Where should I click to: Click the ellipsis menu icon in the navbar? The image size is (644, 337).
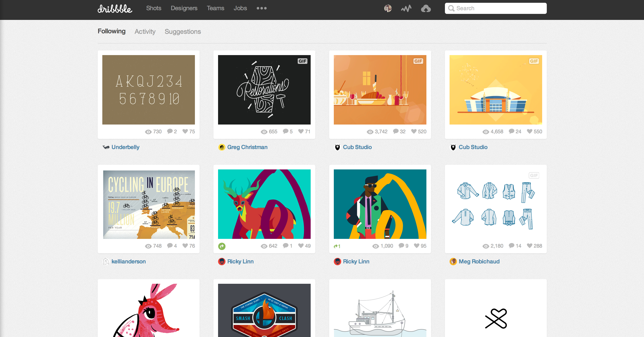(x=262, y=8)
